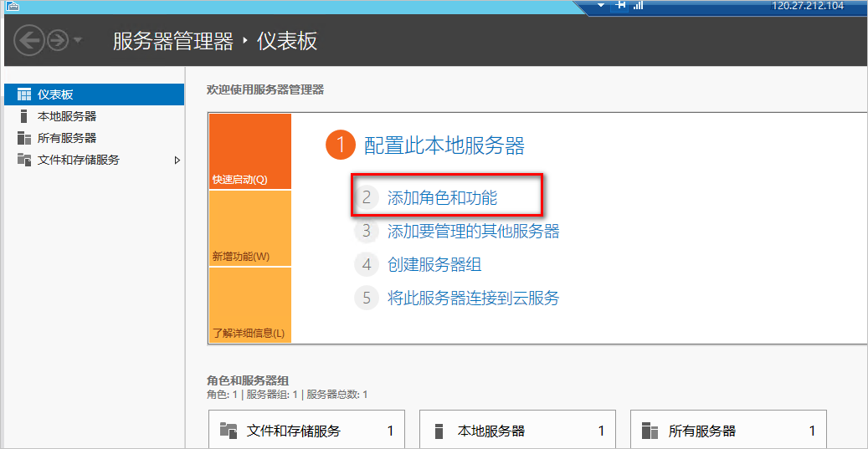Click the 文件和存储服务 role tile icon
This screenshot has width=868, height=449.
coord(228,431)
